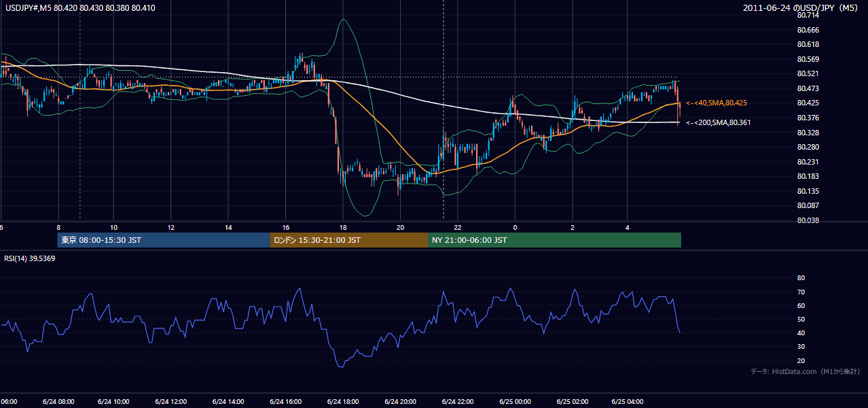Click price axis value 80.473
The image size is (868, 408).
pyautogui.click(x=808, y=88)
